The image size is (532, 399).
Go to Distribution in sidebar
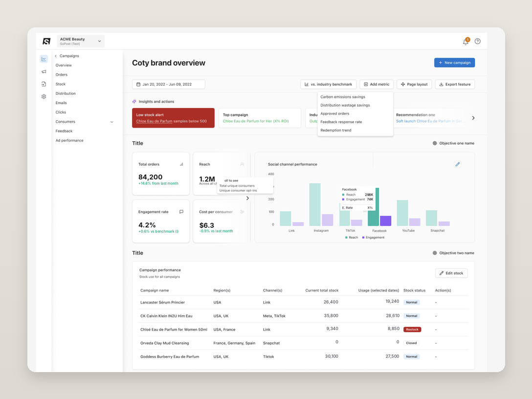66,93
